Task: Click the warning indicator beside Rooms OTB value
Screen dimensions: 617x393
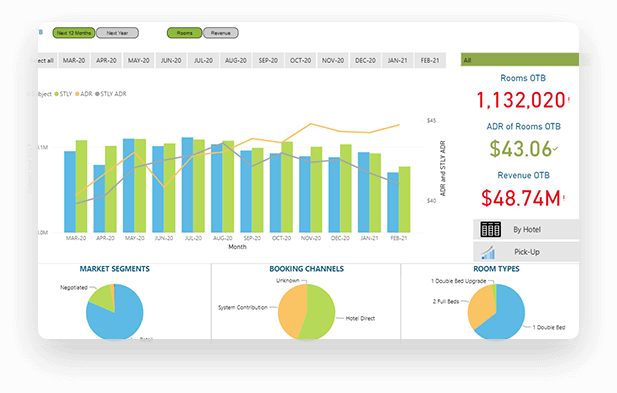Action: tap(569, 101)
